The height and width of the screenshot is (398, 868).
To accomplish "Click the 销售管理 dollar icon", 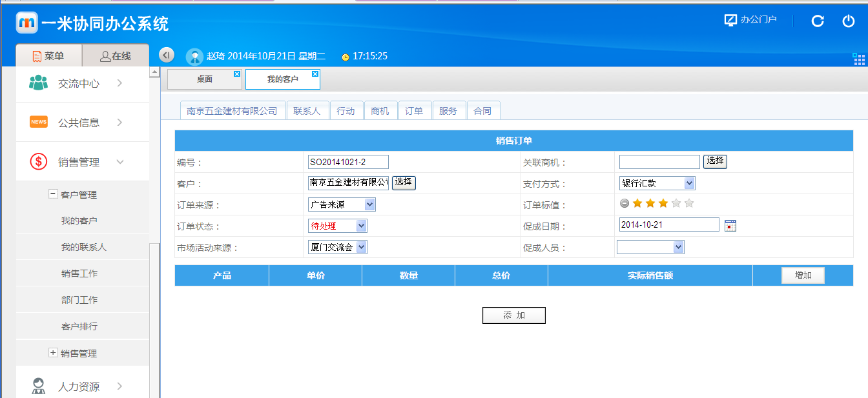I will 39,162.
